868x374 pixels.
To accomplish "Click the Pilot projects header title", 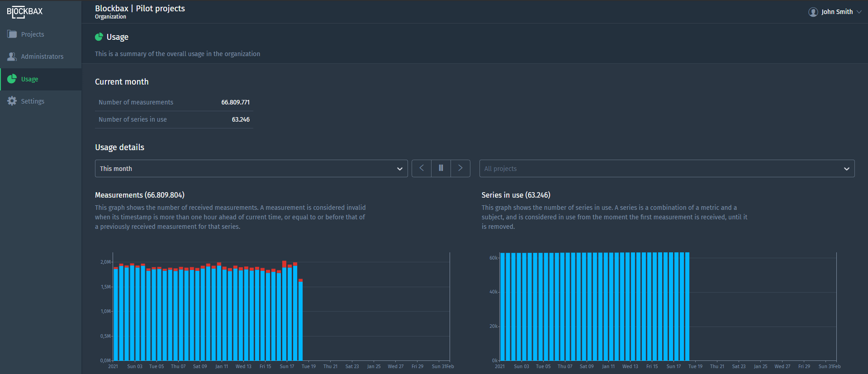I will pyautogui.click(x=160, y=9).
